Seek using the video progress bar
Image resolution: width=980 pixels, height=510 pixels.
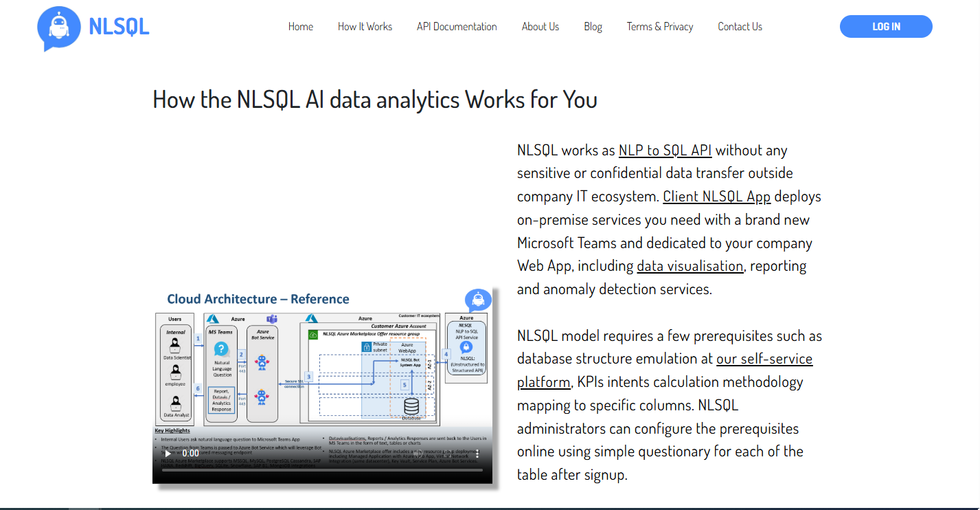pyautogui.click(x=322, y=471)
